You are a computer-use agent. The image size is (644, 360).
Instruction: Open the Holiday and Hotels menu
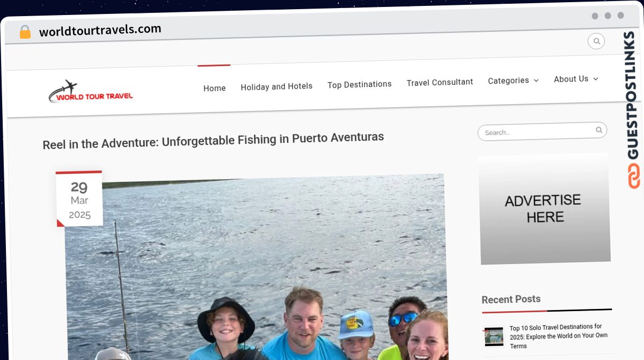coord(276,86)
